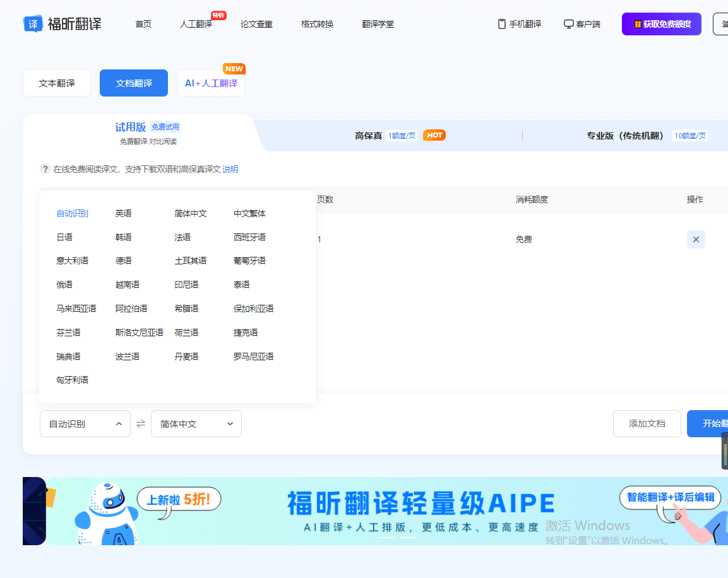Collapse the 自动识别 source language dropdown
Image resolution: width=728 pixels, height=578 pixels.
(x=85, y=423)
